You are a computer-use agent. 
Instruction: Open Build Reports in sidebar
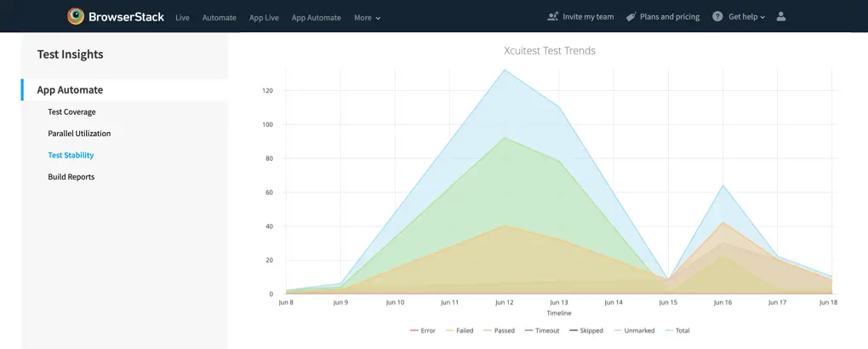[71, 177]
